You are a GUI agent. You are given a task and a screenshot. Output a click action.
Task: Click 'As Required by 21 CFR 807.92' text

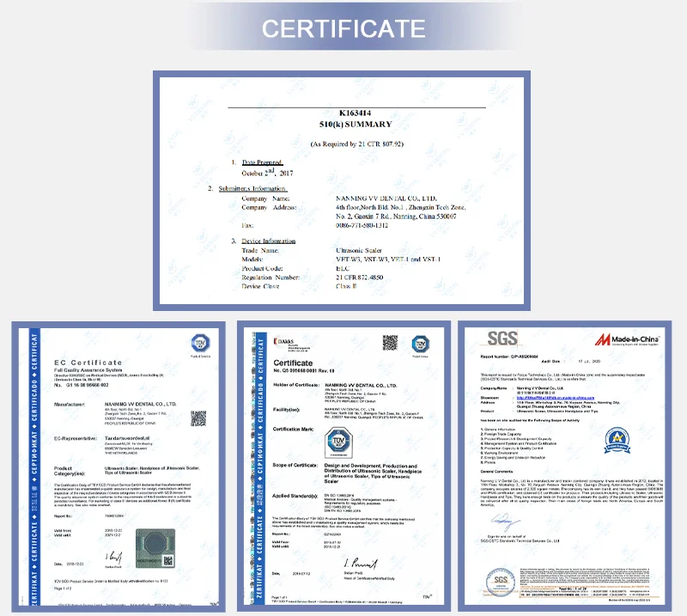356,143
